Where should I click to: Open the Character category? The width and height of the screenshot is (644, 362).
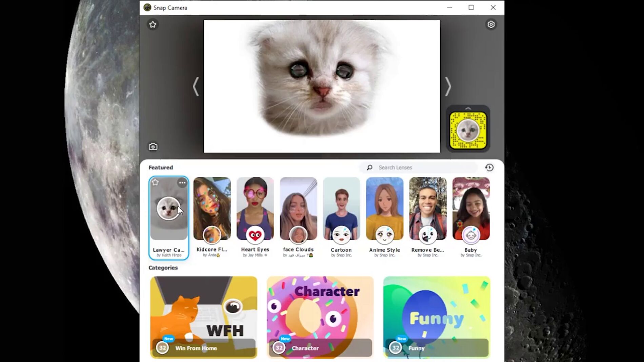pyautogui.click(x=320, y=317)
